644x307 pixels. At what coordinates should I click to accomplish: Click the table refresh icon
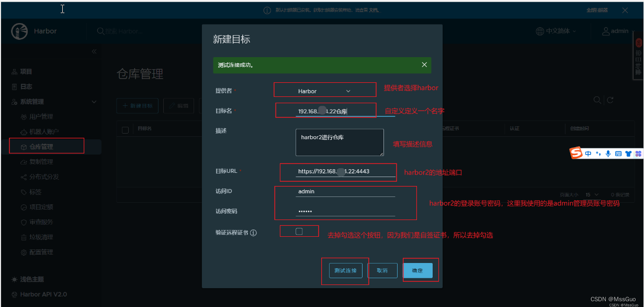pyautogui.click(x=610, y=100)
